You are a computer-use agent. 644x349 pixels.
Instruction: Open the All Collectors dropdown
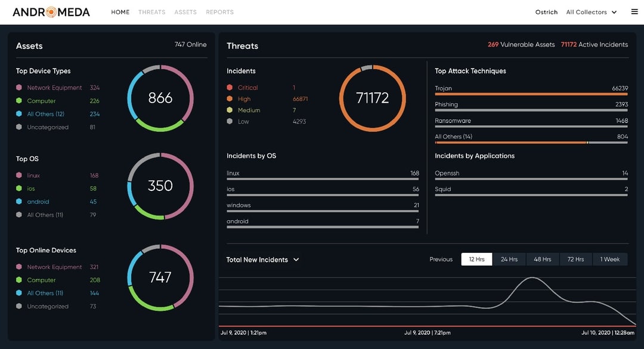point(591,11)
